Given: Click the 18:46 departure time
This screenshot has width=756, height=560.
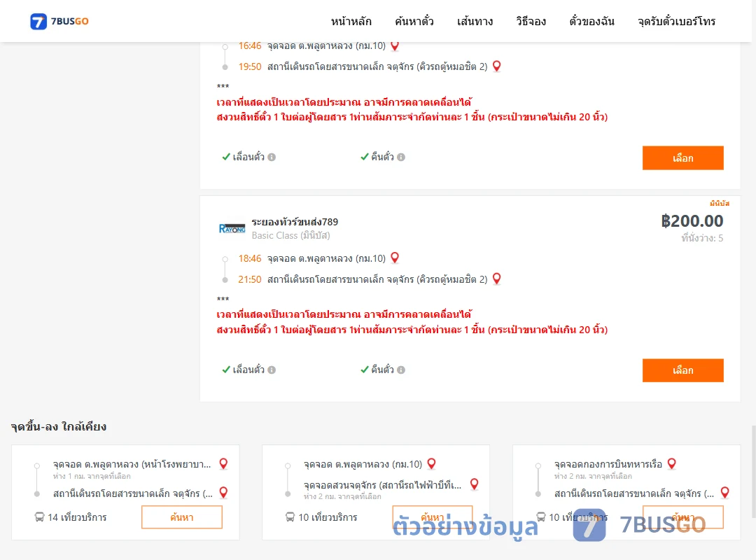Looking at the screenshot, I should (250, 258).
